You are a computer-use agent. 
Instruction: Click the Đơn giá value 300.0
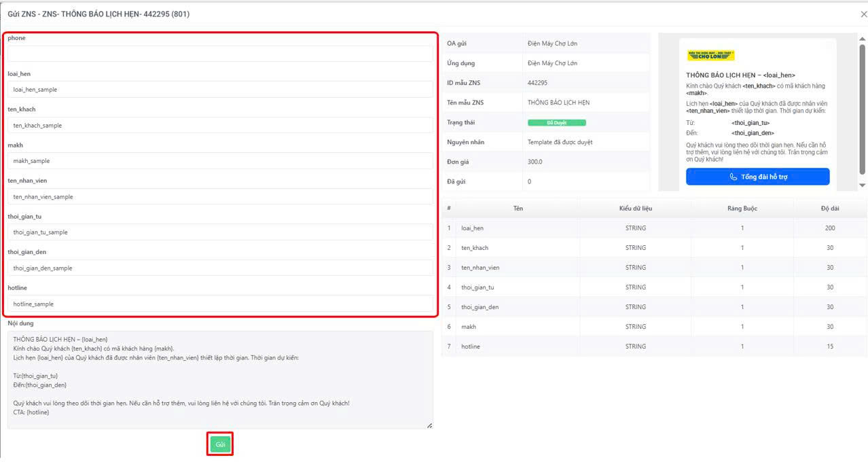tap(535, 162)
